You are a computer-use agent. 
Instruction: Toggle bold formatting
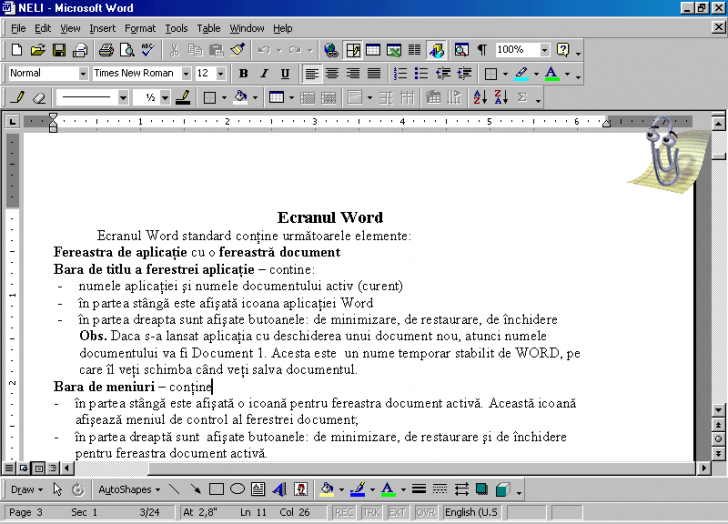[x=243, y=73]
